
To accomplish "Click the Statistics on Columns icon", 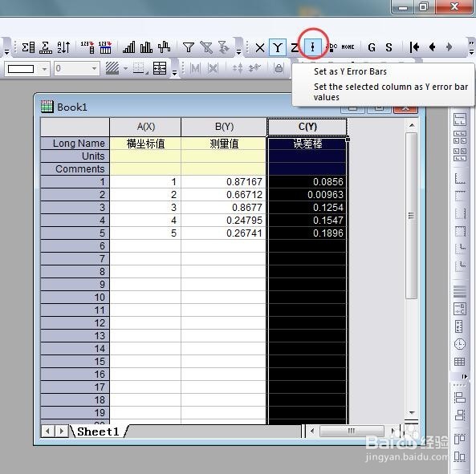I will pyautogui.click(x=28, y=47).
